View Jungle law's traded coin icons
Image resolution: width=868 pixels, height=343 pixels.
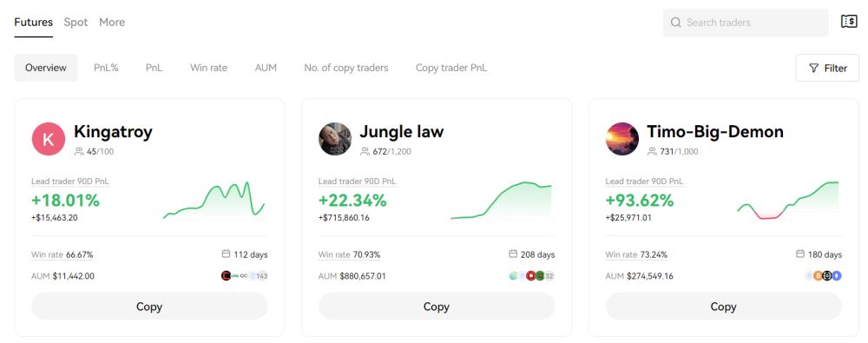click(x=531, y=276)
